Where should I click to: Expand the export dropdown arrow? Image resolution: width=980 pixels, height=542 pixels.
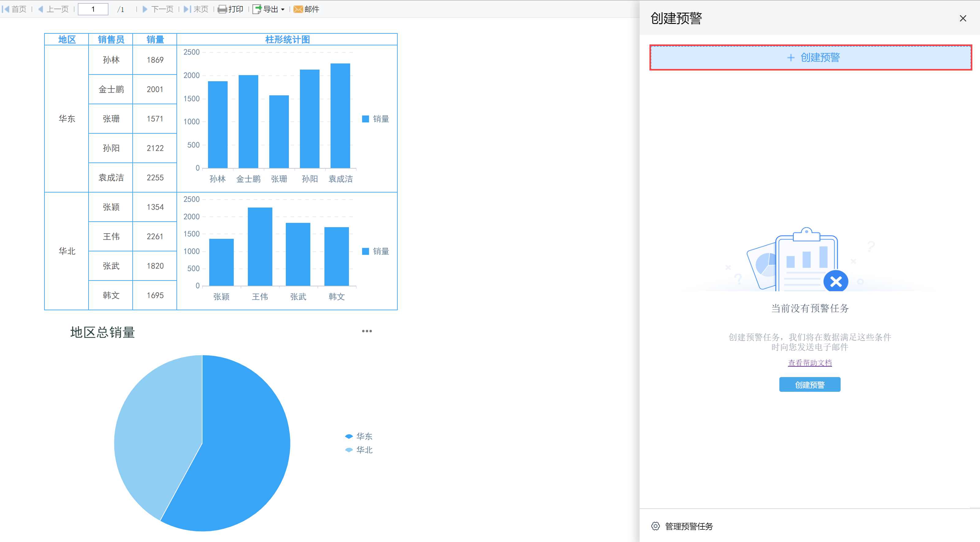283,10
